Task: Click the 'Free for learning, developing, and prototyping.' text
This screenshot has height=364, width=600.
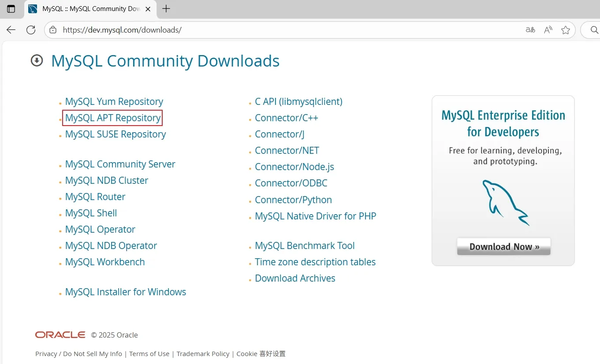Action: (x=505, y=156)
